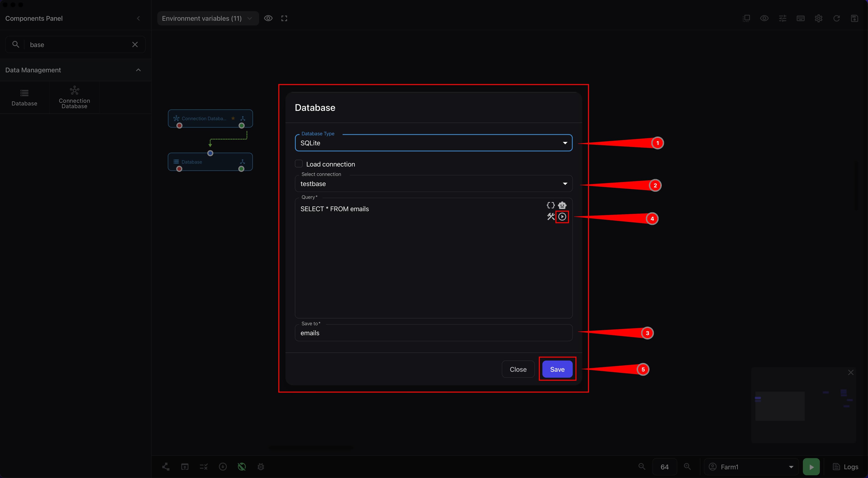Close the minimap panel
The height and width of the screenshot is (478, 868).
[x=851, y=372]
